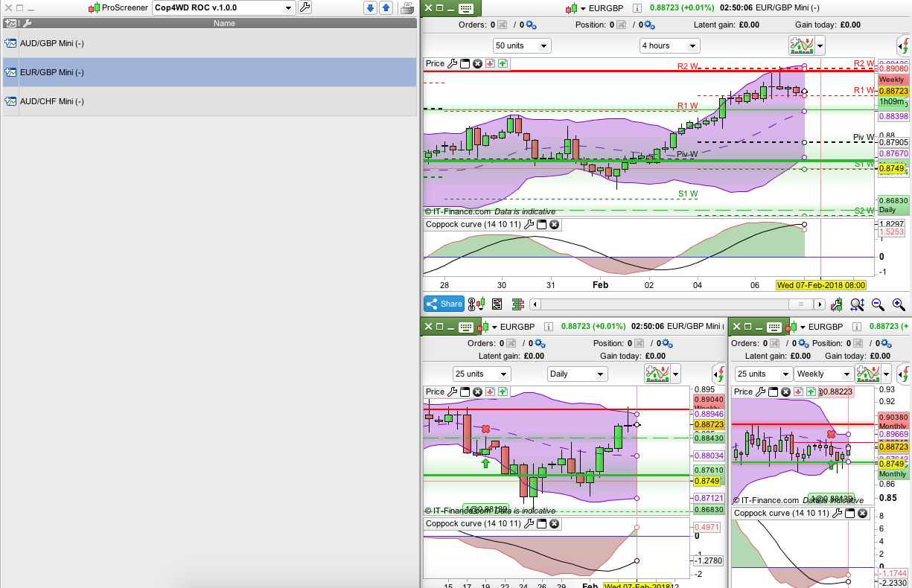
Task: Remove Price panel via X in 4-hour chart
Action: pos(477,64)
